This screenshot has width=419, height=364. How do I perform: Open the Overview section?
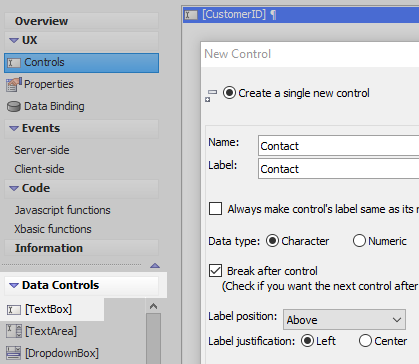point(81,21)
